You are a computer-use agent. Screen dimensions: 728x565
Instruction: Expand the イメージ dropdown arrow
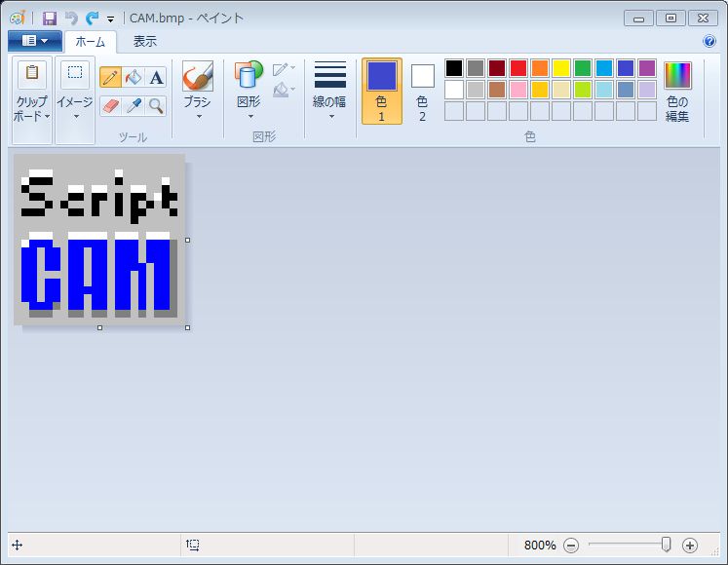[x=76, y=117]
